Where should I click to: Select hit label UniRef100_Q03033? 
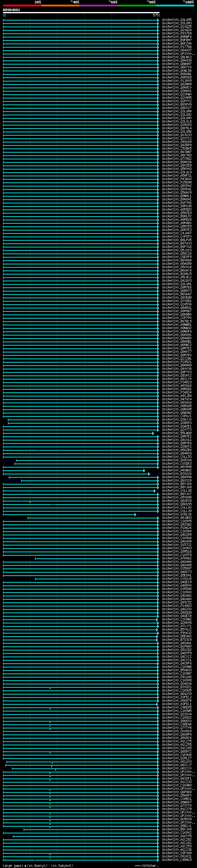pyautogui.click(x=177, y=135)
